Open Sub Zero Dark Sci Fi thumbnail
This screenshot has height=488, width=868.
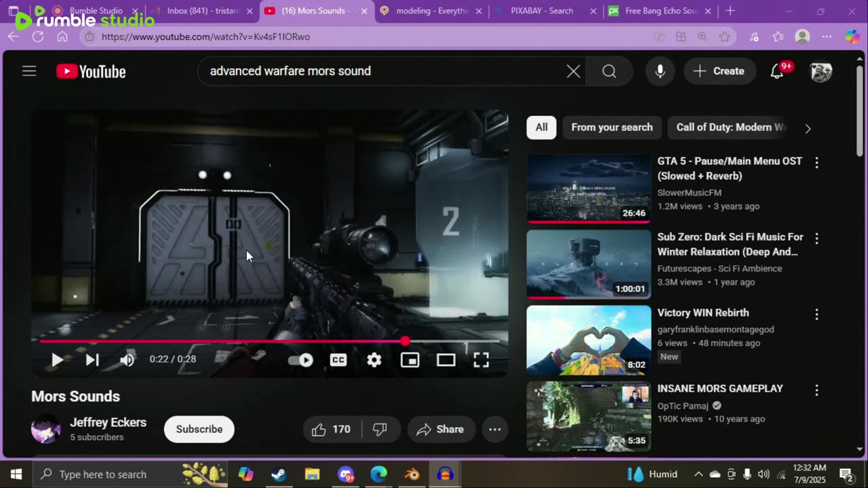tap(589, 264)
